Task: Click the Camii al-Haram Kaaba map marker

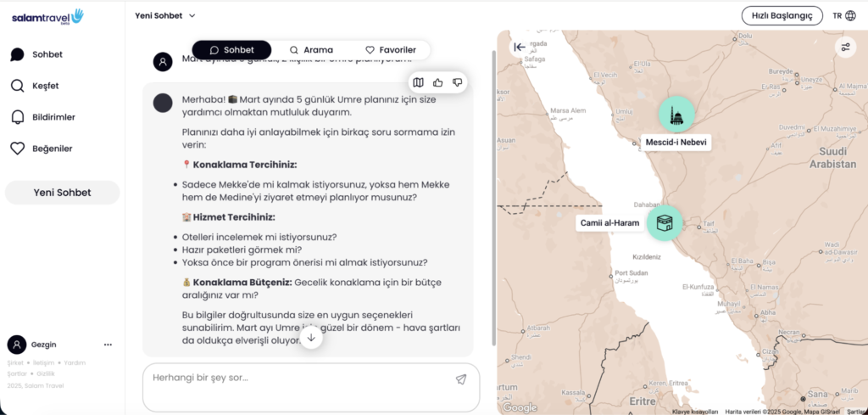Action: click(x=665, y=223)
